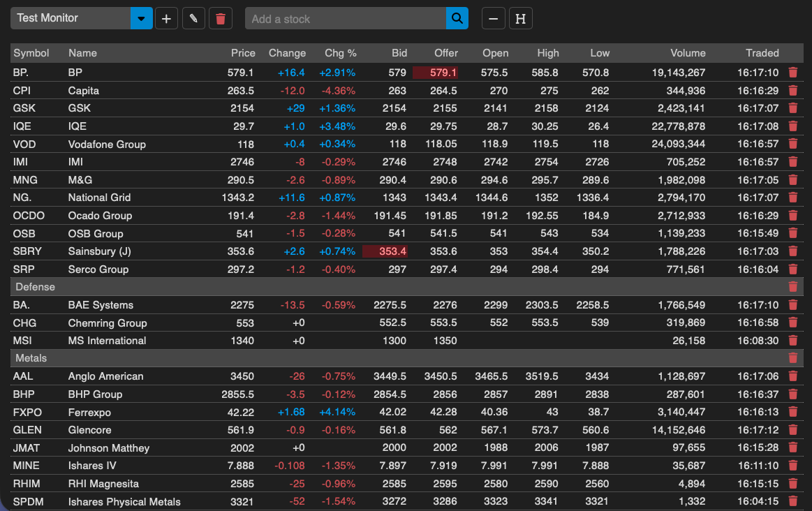Image resolution: width=812 pixels, height=511 pixels.
Task: Select the Test Monitor combo box
Action: [x=71, y=19]
